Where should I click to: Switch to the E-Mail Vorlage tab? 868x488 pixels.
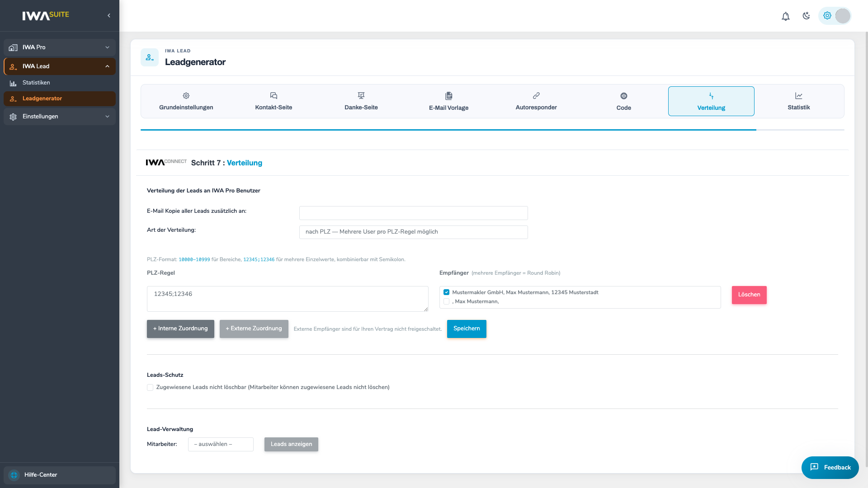449,101
